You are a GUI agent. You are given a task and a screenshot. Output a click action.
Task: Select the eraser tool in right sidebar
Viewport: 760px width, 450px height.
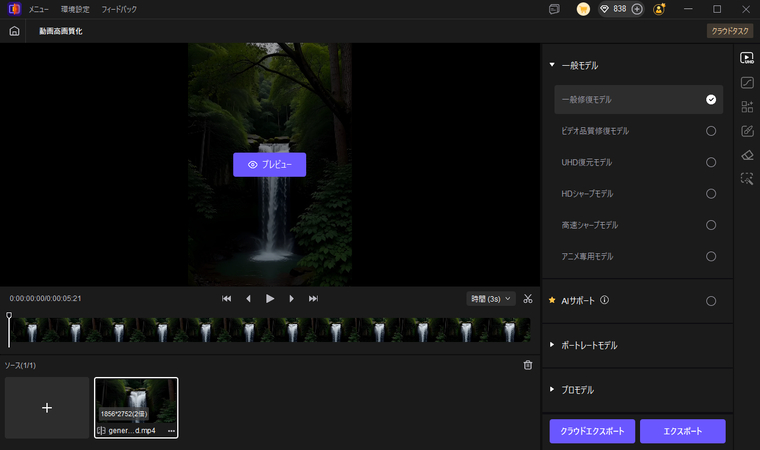[x=747, y=155]
